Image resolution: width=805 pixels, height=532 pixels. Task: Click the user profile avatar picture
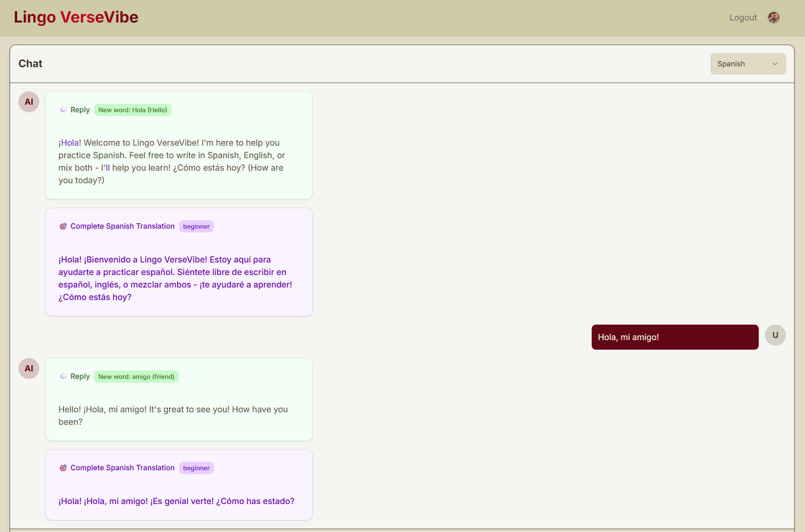774,18
